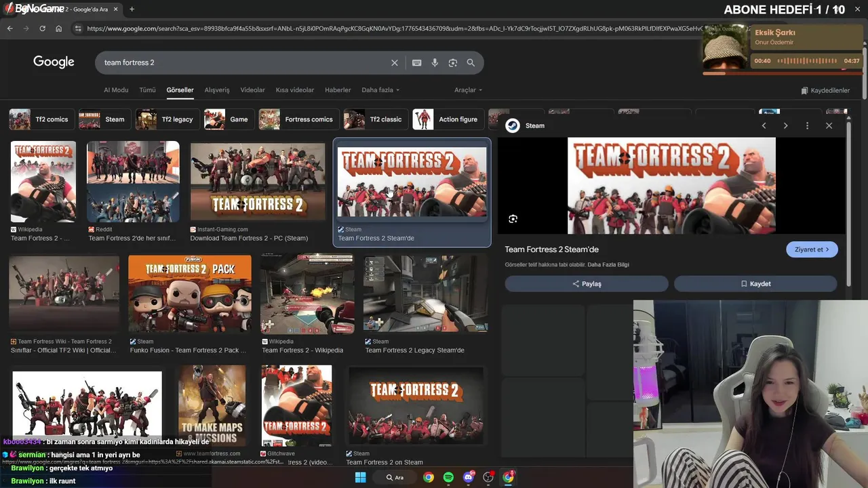
Task: Select Tf2 comics filter chip
Action: point(40,119)
